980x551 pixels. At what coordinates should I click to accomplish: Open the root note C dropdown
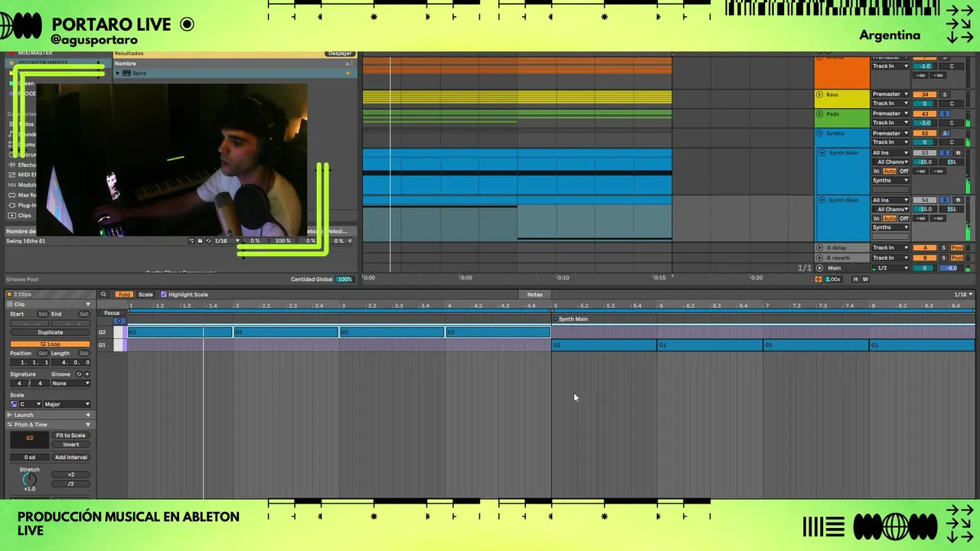(x=30, y=404)
